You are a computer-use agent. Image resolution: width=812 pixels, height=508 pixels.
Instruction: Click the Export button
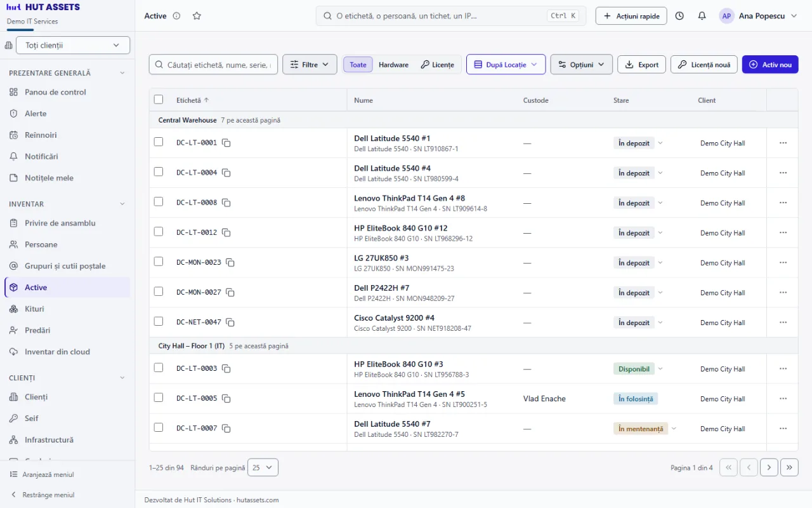[x=641, y=64]
